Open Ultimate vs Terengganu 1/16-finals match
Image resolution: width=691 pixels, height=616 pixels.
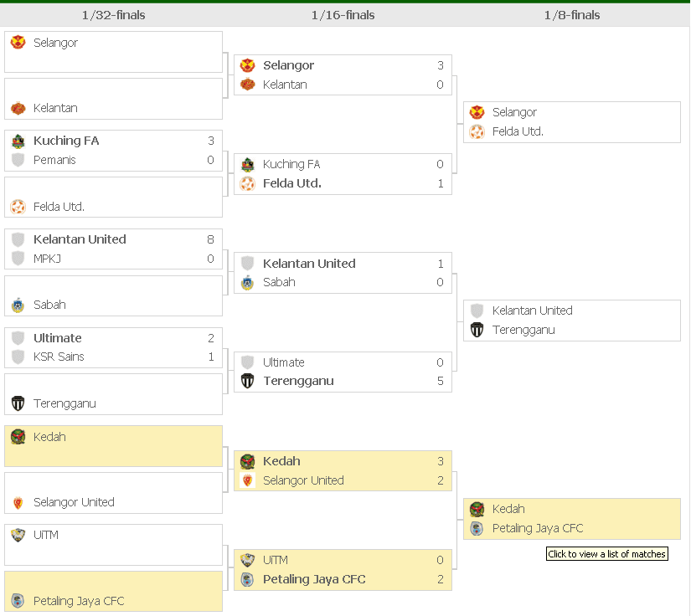(x=343, y=372)
